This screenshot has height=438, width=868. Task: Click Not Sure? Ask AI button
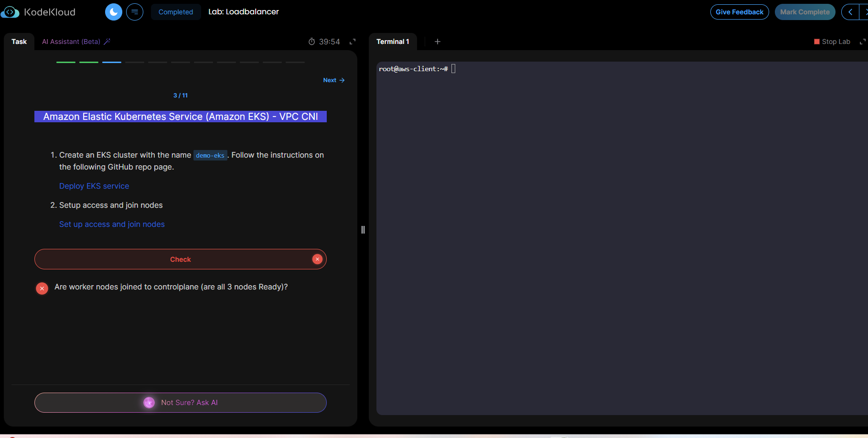[x=181, y=403]
